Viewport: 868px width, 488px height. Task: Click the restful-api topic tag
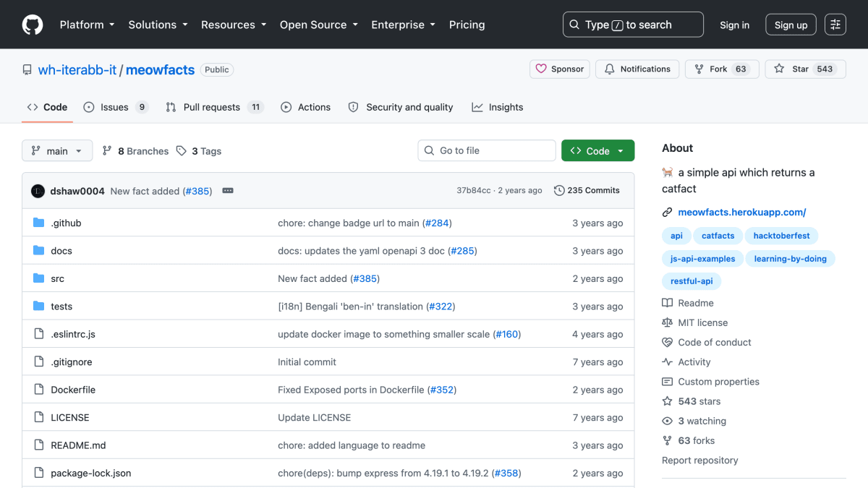pyautogui.click(x=692, y=281)
